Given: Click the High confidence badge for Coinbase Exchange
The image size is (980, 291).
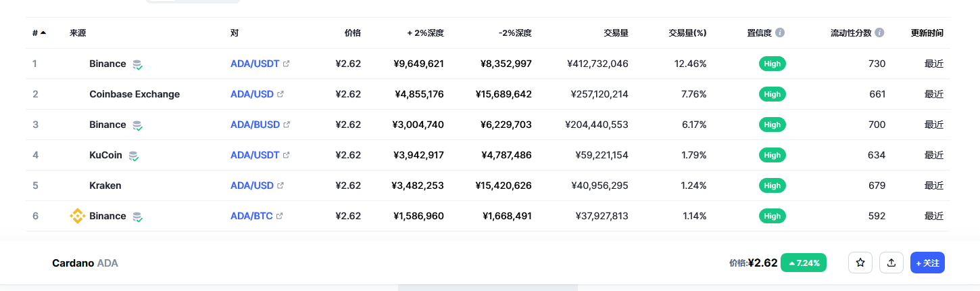Looking at the screenshot, I should tap(773, 94).
